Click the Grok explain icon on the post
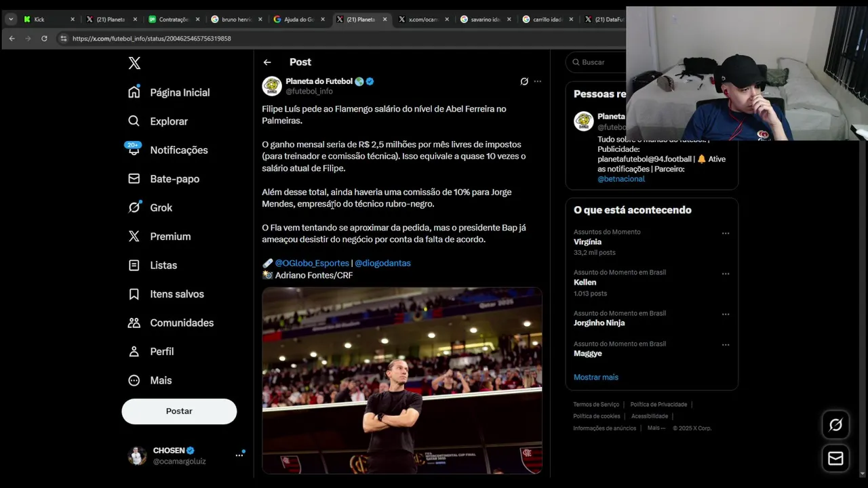This screenshot has width=868, height=488. (524, 81)
